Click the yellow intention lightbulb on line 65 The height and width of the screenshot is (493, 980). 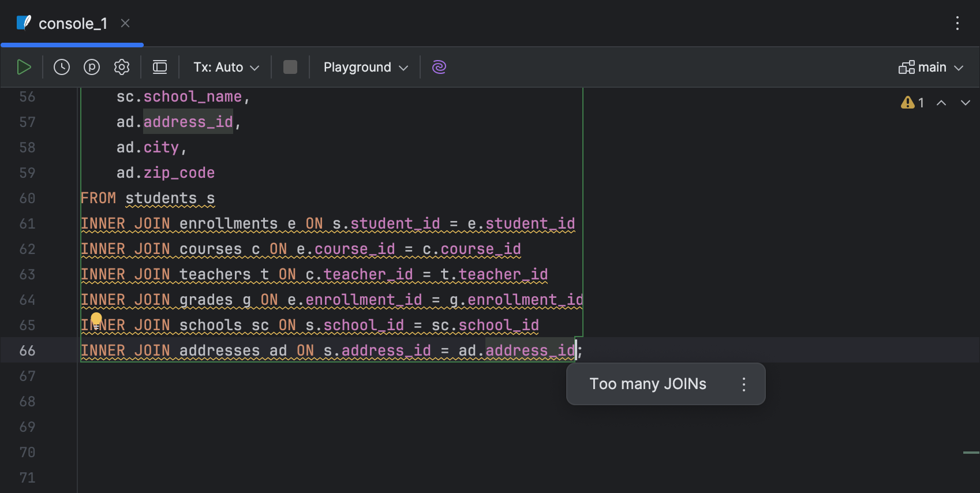[x=96, y=319]
